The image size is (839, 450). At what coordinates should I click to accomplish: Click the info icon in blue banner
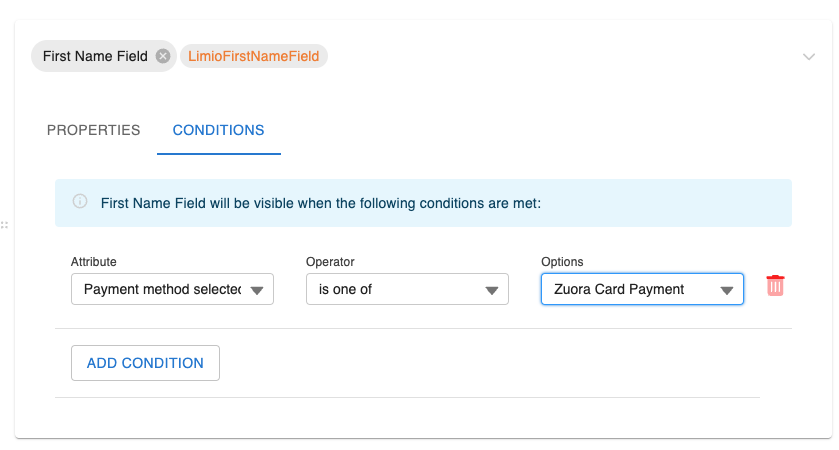tap(80, 202)
